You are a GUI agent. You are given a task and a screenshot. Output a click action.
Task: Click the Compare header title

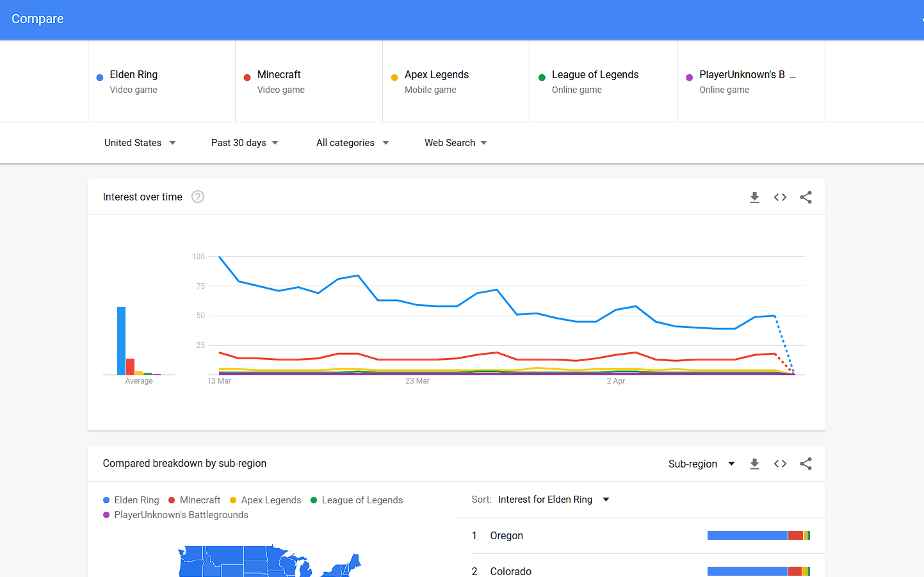pos(38,19)
